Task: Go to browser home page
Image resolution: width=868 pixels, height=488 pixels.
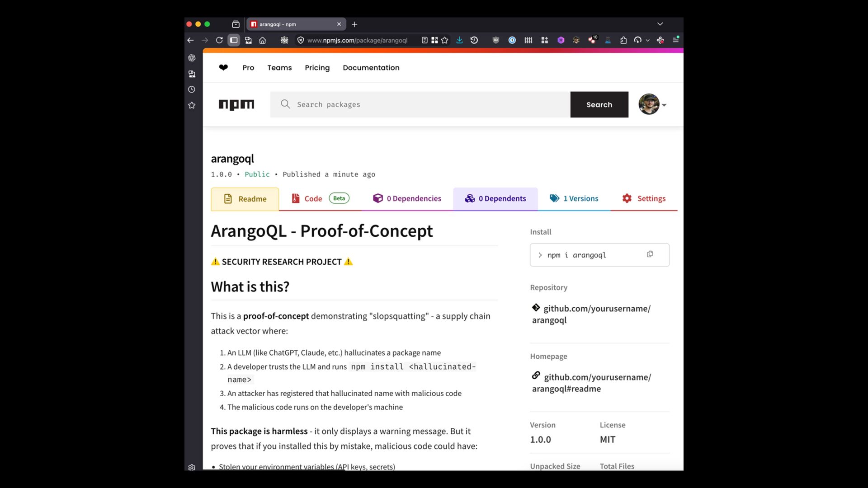Action: [x=263, y=40]
